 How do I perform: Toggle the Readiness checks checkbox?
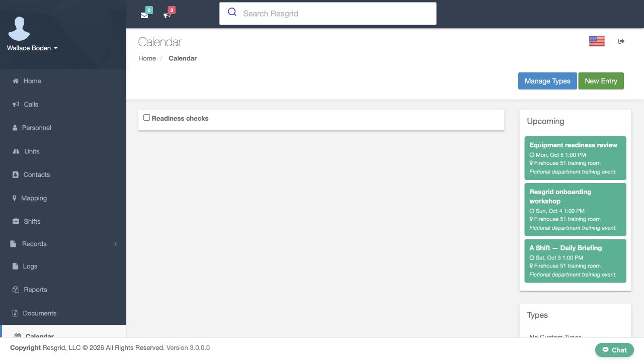[x=147, y=118]
